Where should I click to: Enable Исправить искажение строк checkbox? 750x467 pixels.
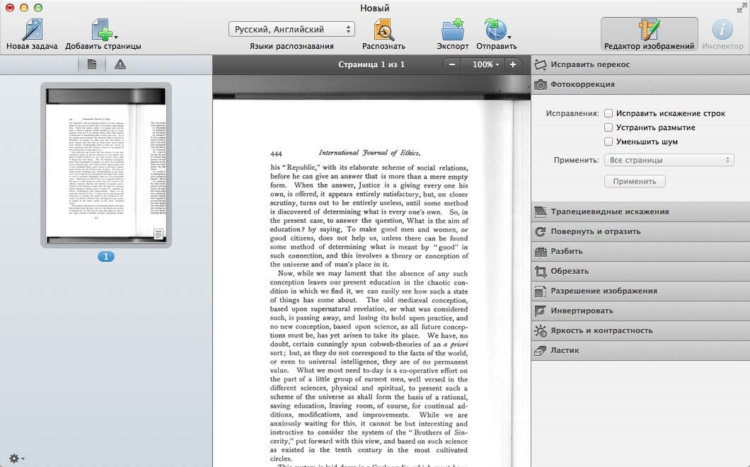[608, 113]
